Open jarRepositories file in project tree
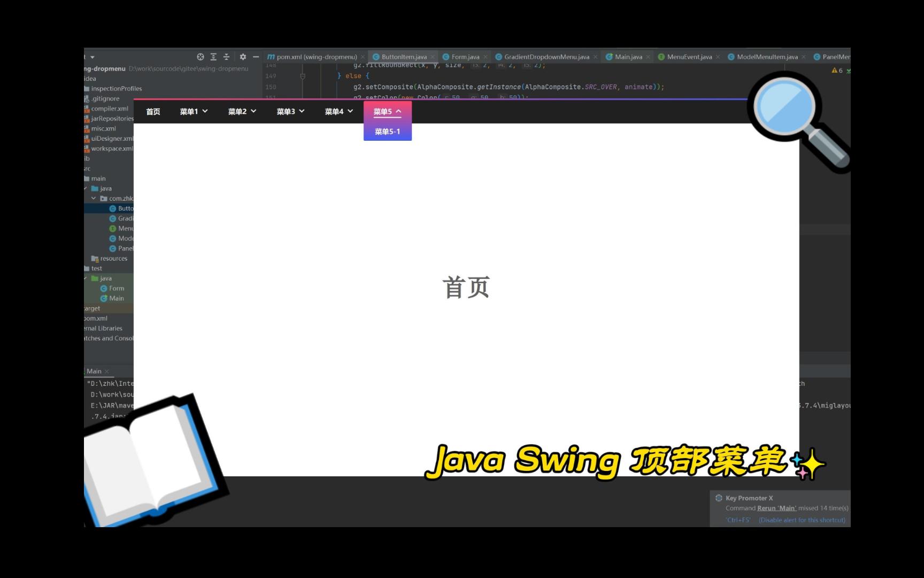Screen dimensions: 924x578 click(109, 118)
